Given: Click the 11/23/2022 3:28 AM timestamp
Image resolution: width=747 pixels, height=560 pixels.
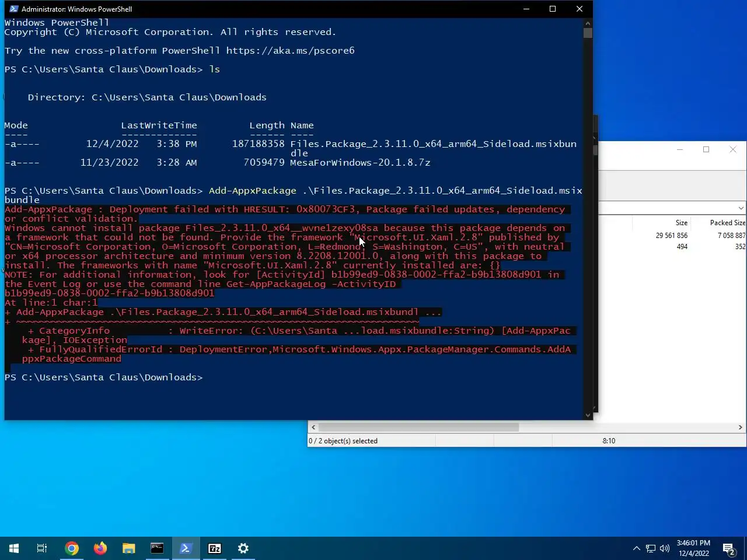Looking at the screenshot, I should (x=138, y=163).
